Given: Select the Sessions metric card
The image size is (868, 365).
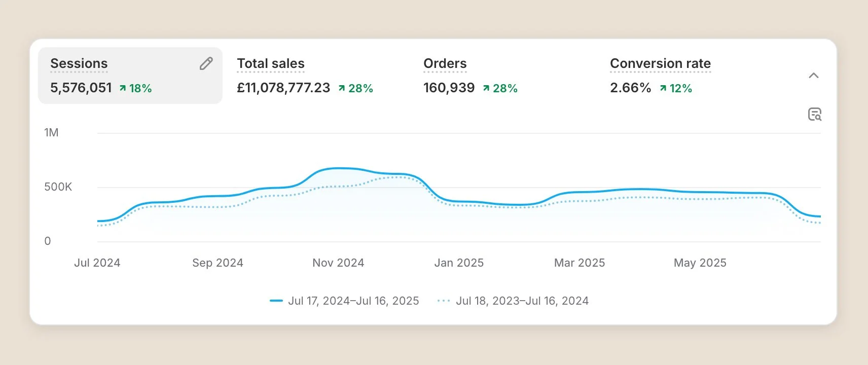Looking at the screenshot, I should pos(130,76).
